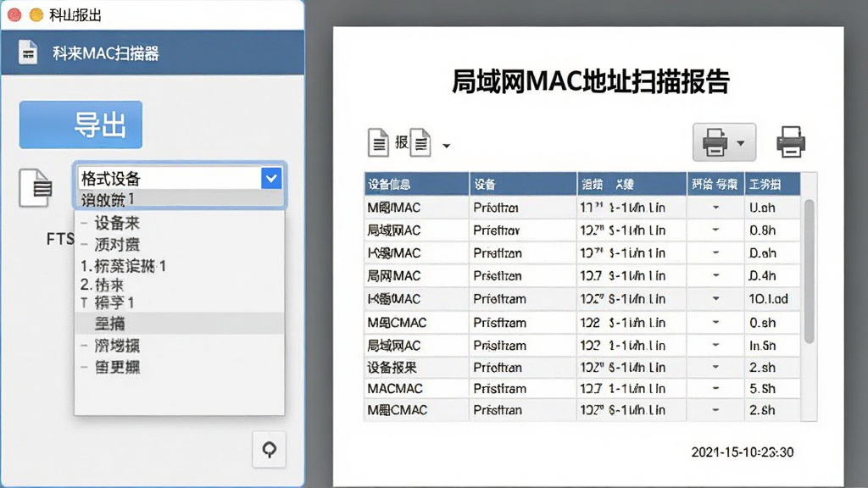
Task: Select the highlighted entry in the format list
Action: 180,323
